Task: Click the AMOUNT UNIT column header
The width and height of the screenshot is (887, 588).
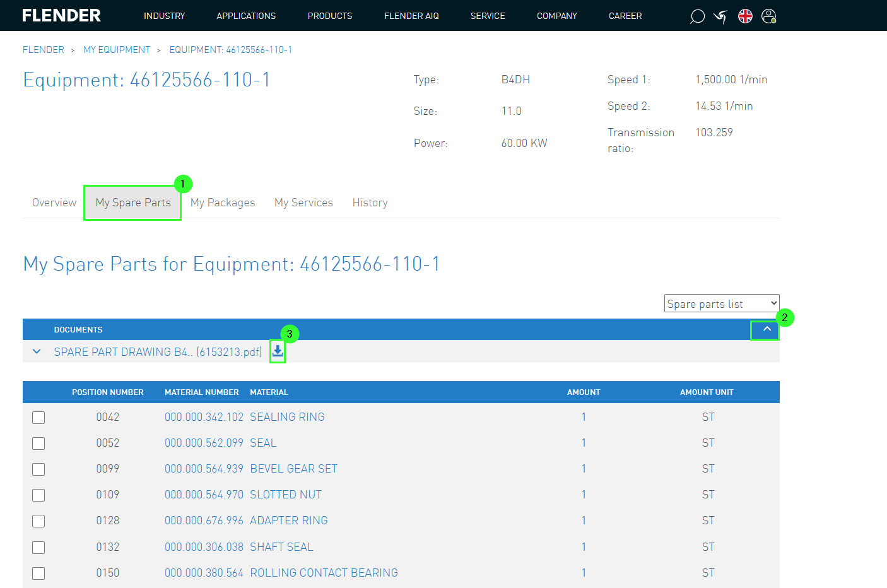Action: [707, 392]
